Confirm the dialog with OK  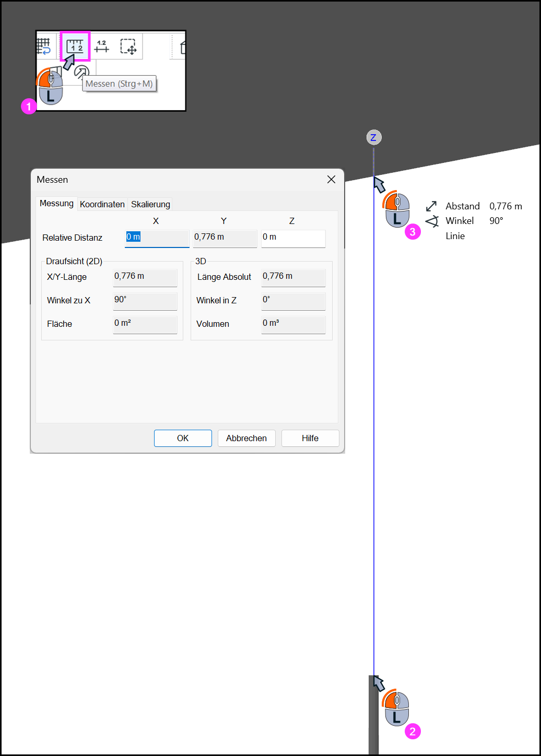(183, 438)
